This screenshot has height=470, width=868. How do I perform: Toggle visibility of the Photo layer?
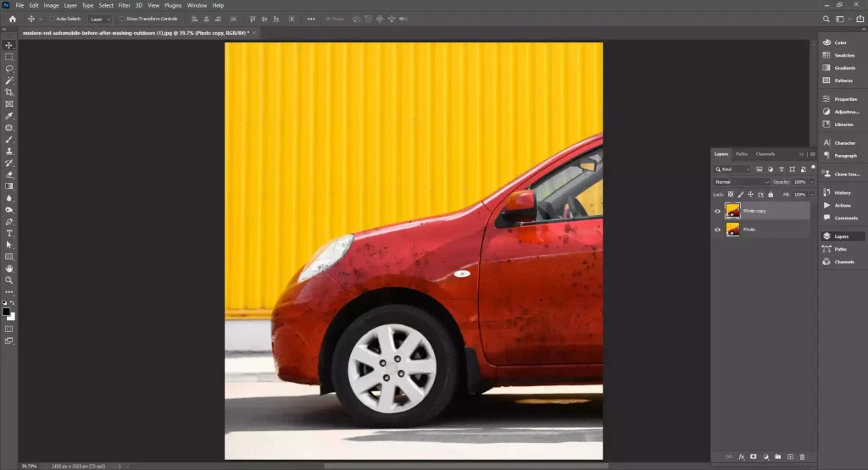tap(717, 229)
